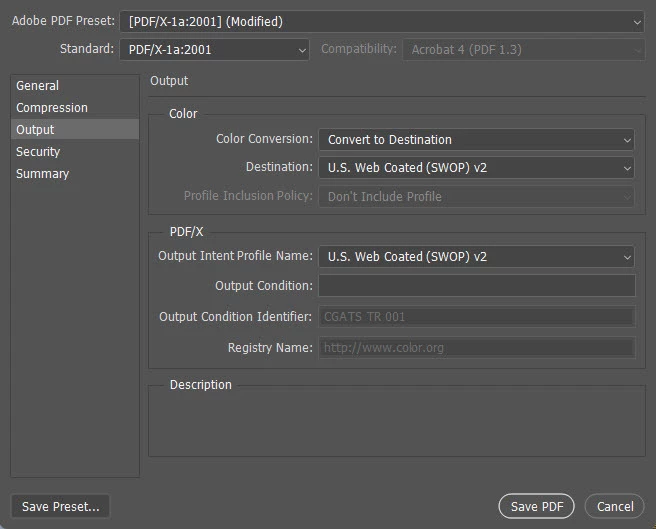Open the Output Intent Profile Name dropdown

pyautogui.click(x=476, y=257)
